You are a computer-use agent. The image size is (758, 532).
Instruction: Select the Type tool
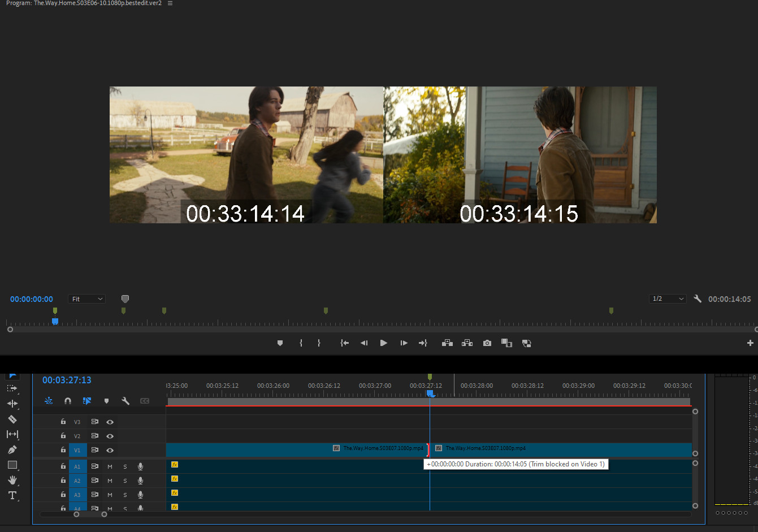12,495
